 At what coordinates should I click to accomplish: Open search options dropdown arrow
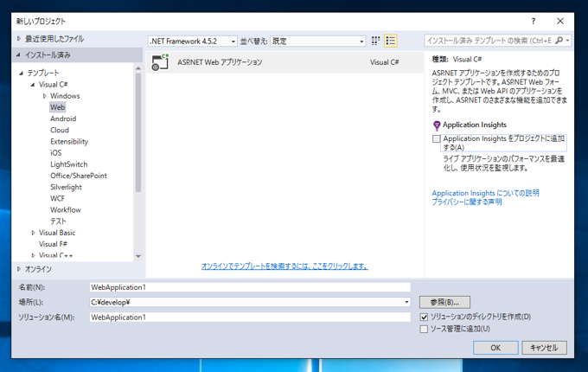568,41
